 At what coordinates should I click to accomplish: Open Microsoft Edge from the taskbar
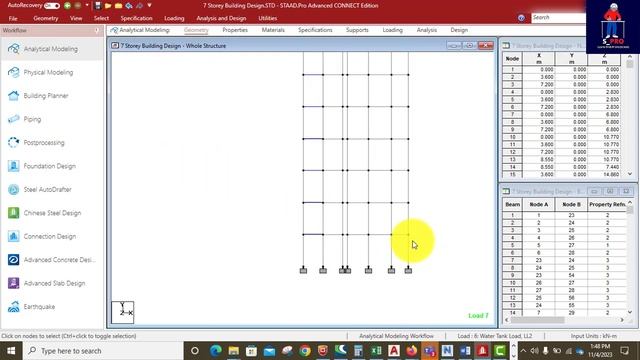point(216,351)
